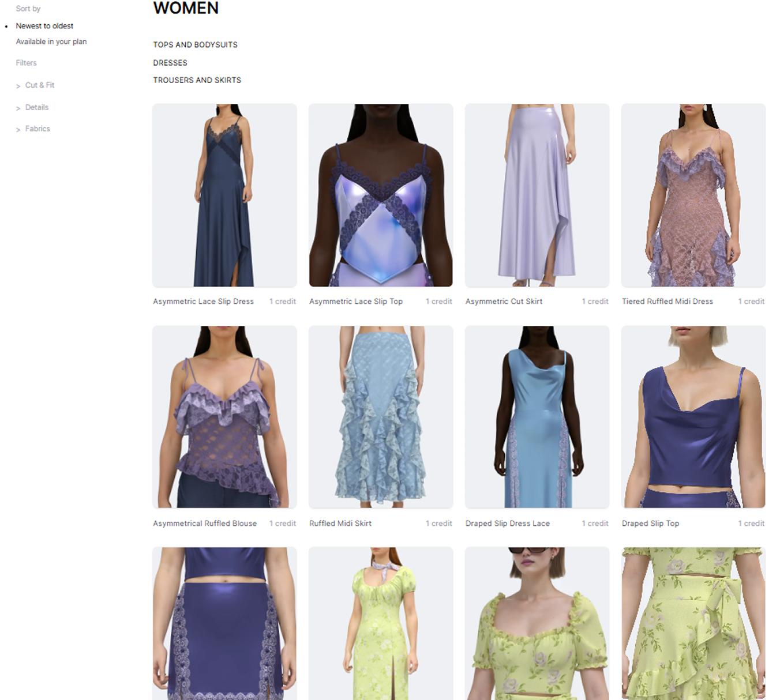
Task: Open Tops and Bodysuits category
Action: click(195, 45)
